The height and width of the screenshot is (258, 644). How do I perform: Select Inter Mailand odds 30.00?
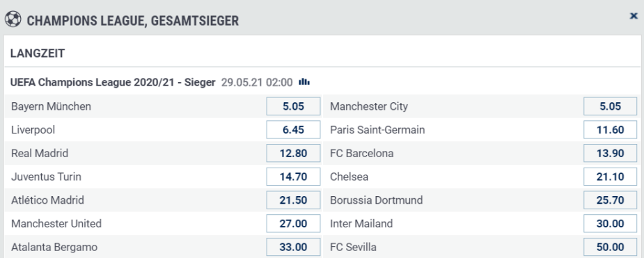(611, 223)
